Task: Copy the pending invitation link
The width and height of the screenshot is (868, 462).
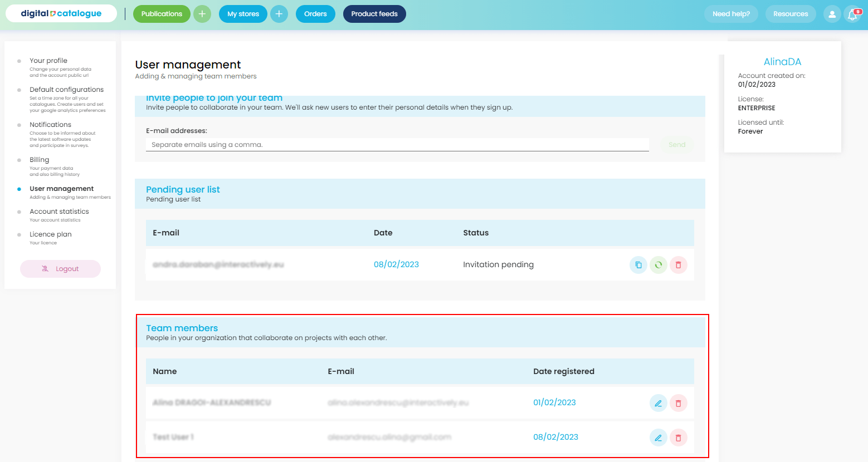Action: (638, 264)
